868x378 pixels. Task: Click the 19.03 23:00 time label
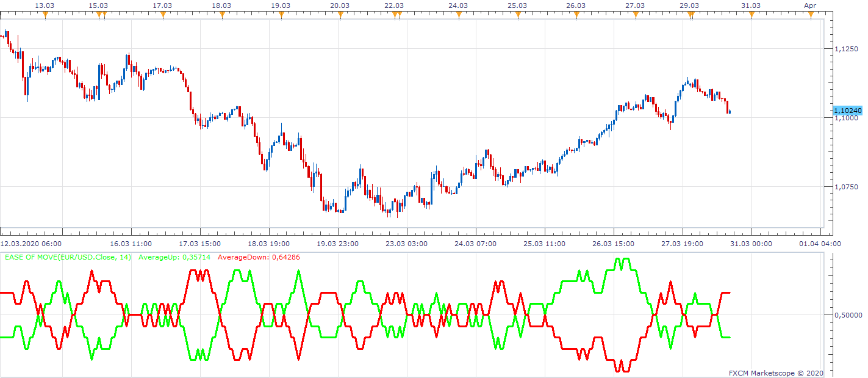[x=339, y=244]
